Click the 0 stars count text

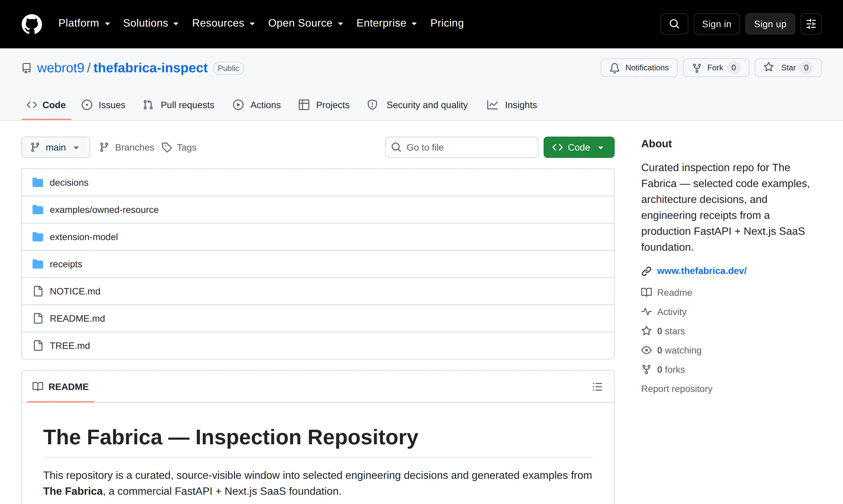pos(671,331)
